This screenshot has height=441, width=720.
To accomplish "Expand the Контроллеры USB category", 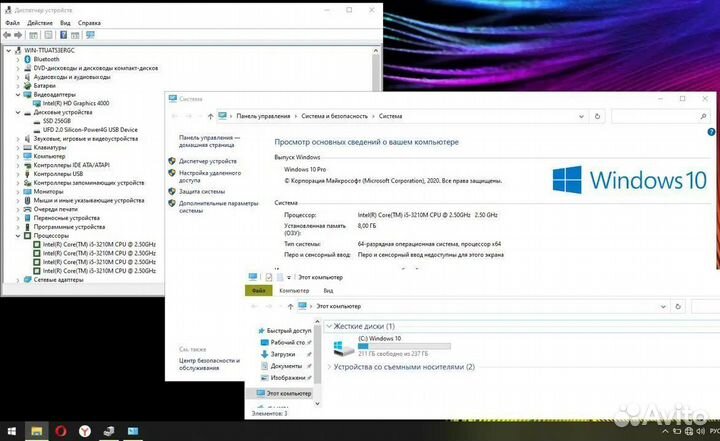I will pyautogui.click(x=18, y=174).
